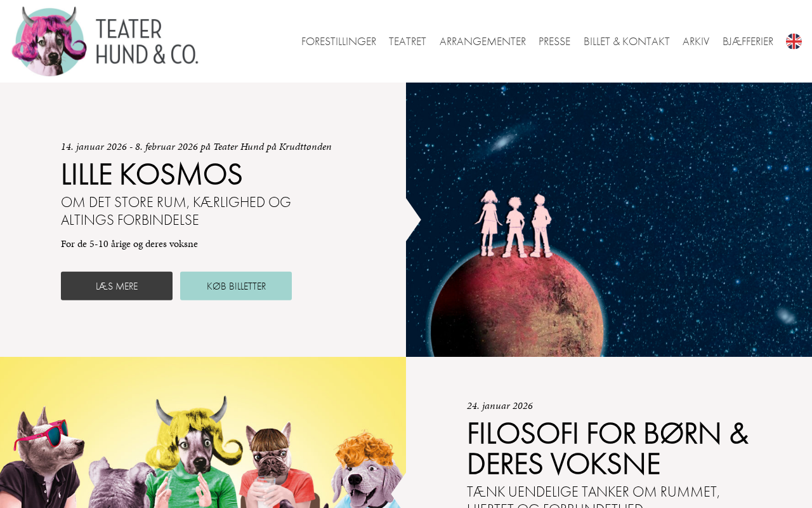Go to Arrangementer page
The height and width of the screenshot is (508, 812).
click(x=483, y=41)
